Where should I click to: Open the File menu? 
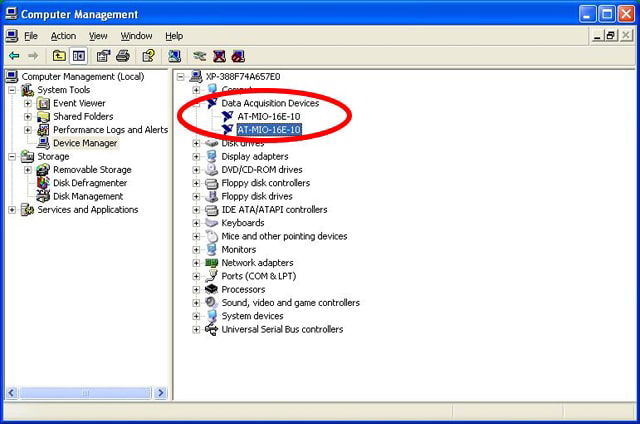pyautogui.click(x=31, y=36)
